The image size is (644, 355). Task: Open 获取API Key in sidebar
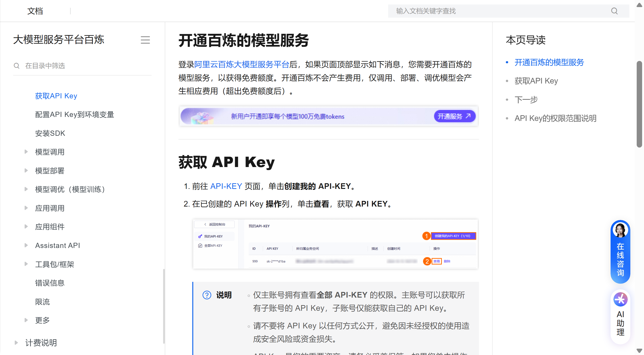coord(56,96)
